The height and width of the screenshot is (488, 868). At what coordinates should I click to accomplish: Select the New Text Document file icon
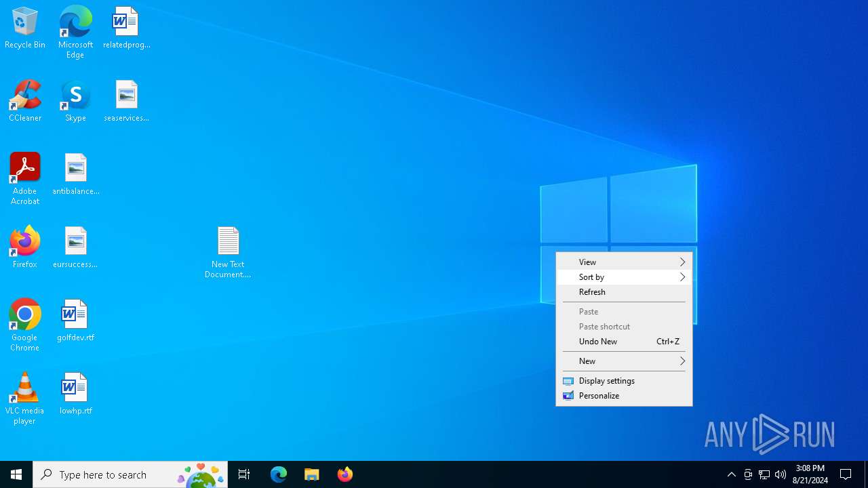click(228, 252)
